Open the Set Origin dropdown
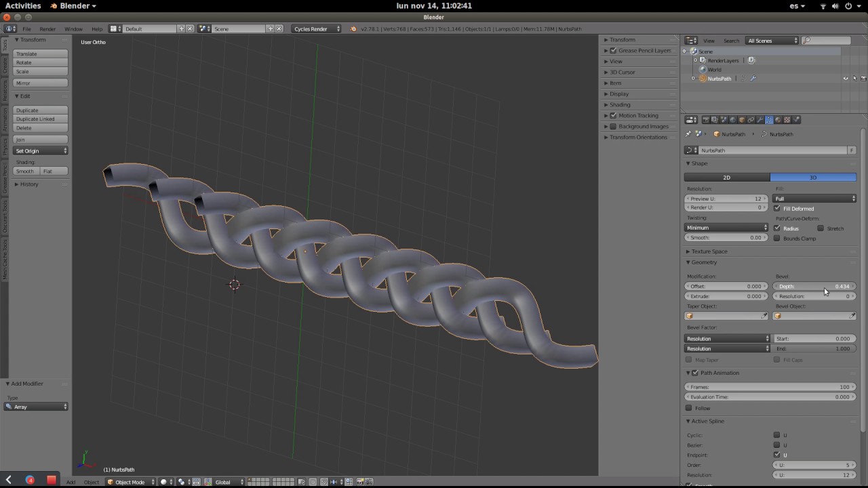The image size is (868, 488). (41, 150)
